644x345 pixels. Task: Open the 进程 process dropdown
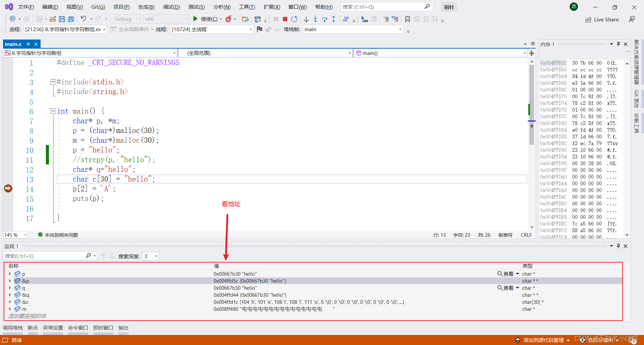coord(65,29)
